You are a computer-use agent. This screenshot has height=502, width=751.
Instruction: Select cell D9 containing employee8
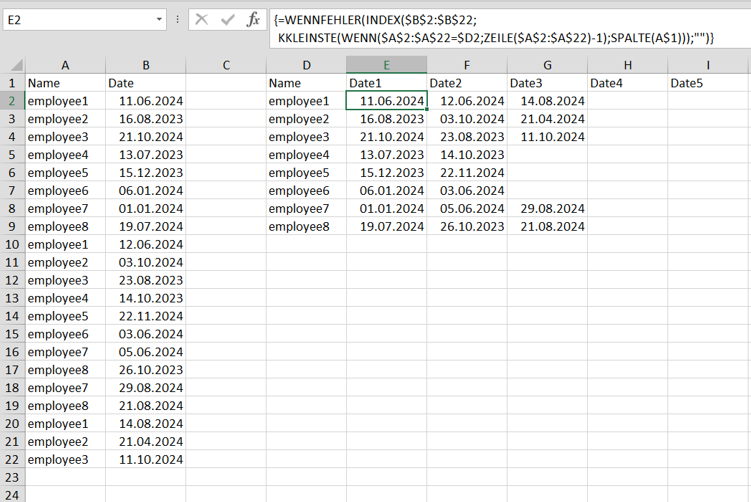point(307,227)
